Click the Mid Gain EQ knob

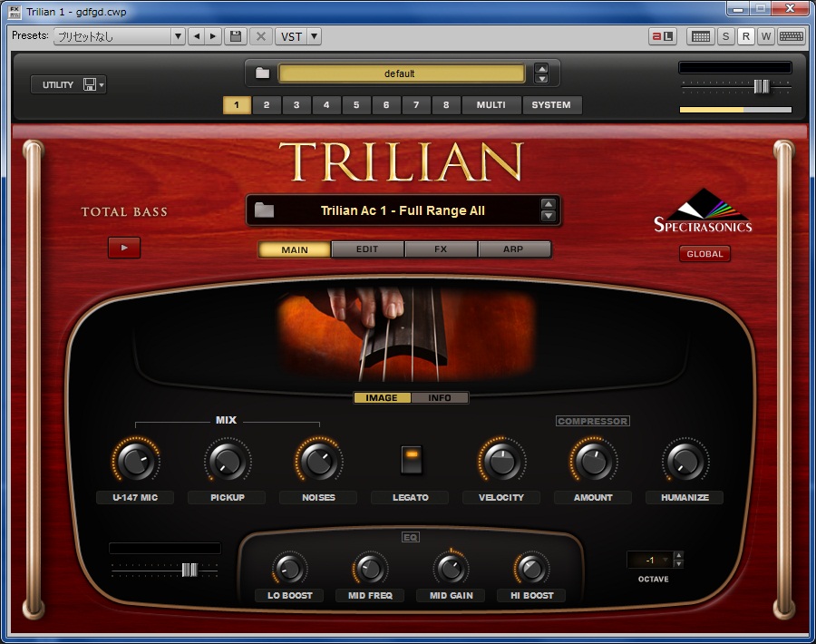[x=452, y=569]
